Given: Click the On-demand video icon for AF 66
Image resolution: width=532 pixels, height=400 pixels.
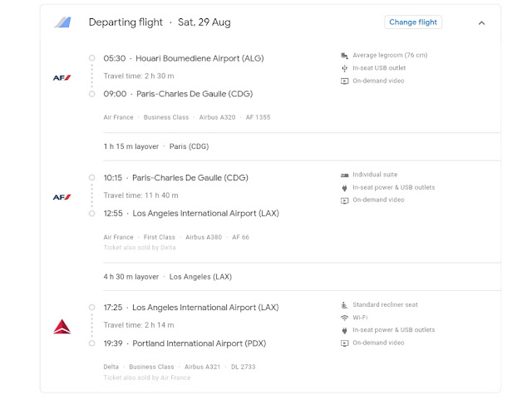Looking at the screenshot, I should (x=344, y=200).
